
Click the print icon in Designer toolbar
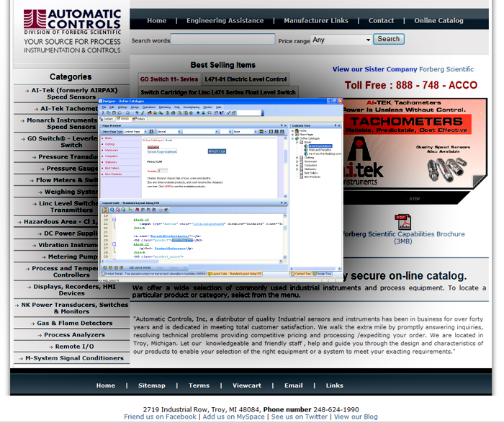click(173, 113)
